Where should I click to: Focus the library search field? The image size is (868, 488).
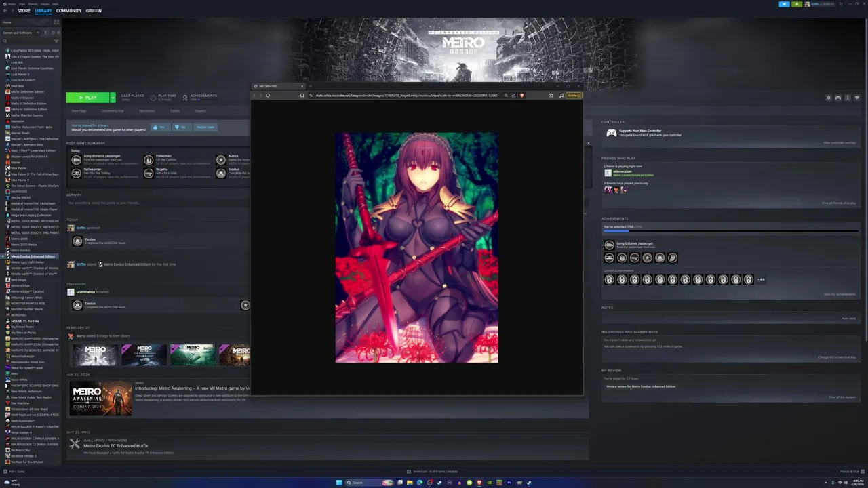pyautogui.click(x=27, y=41)
